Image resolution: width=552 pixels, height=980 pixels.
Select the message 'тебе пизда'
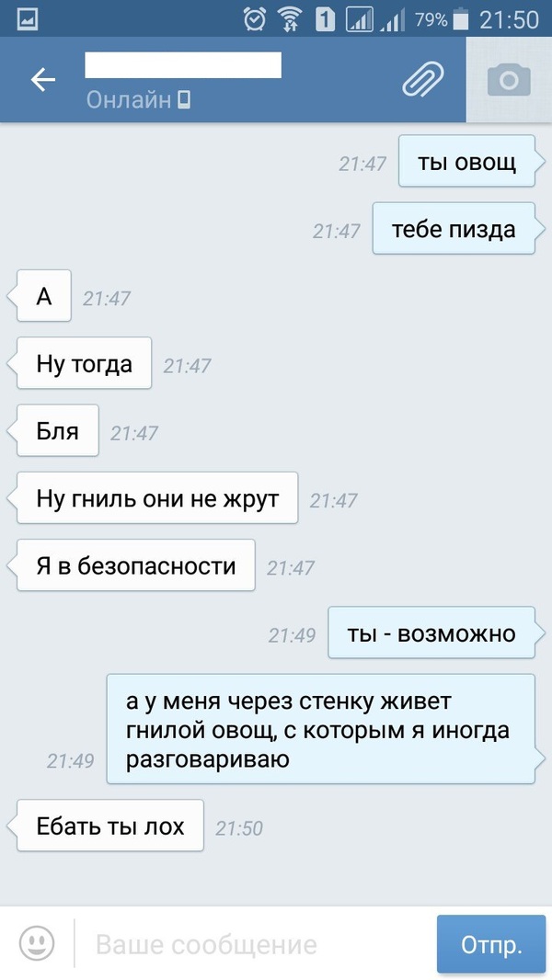[x=454, y=228]
